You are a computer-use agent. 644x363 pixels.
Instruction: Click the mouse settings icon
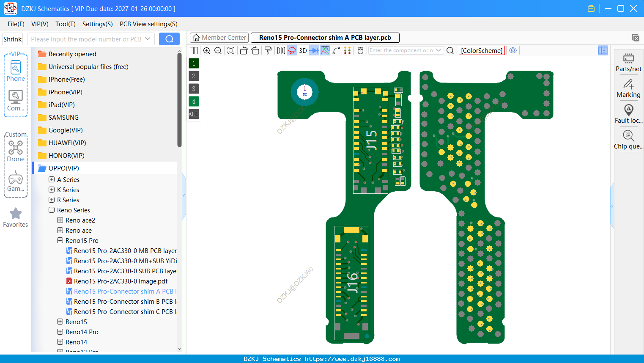pos(361,51)
